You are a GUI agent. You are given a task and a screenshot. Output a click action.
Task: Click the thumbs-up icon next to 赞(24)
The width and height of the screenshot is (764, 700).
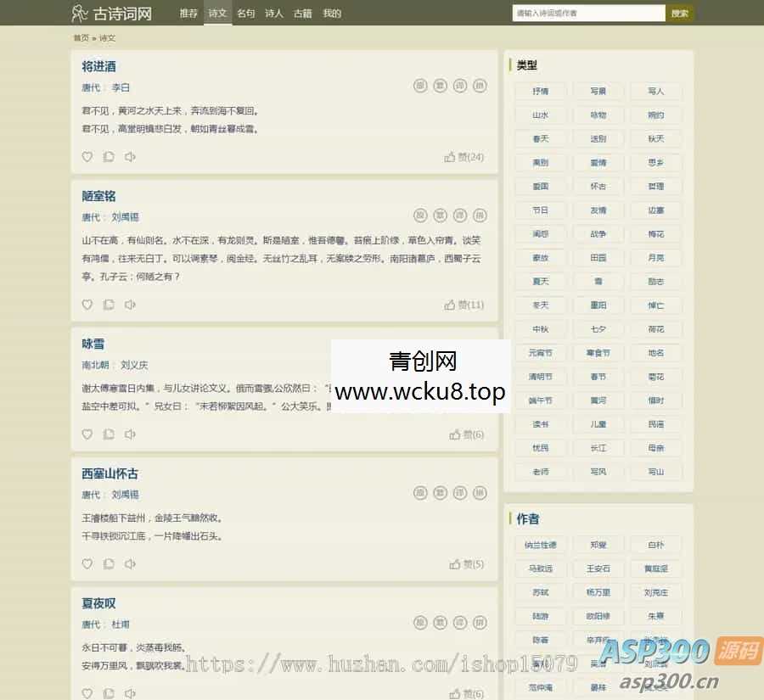[451, 157]
